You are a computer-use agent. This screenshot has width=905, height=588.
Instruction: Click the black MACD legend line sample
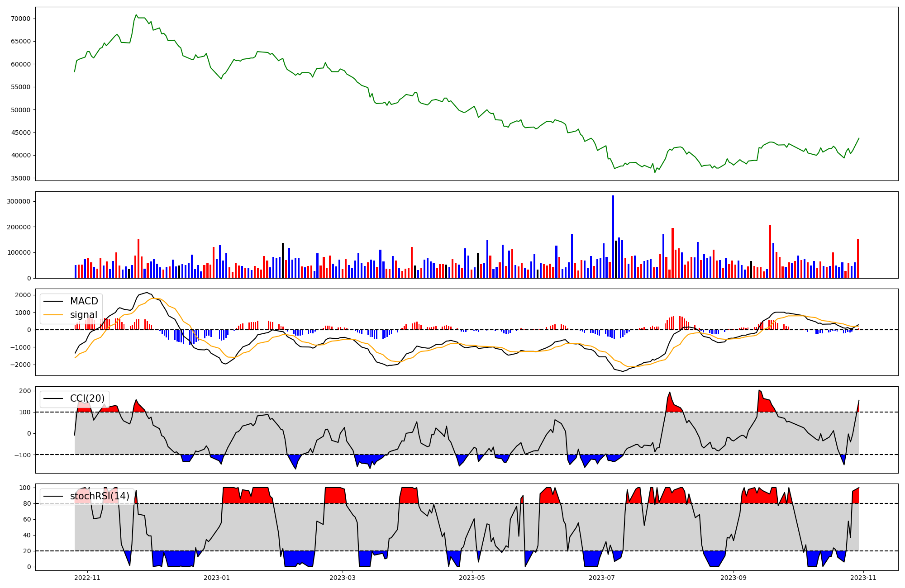click(53, 301)
